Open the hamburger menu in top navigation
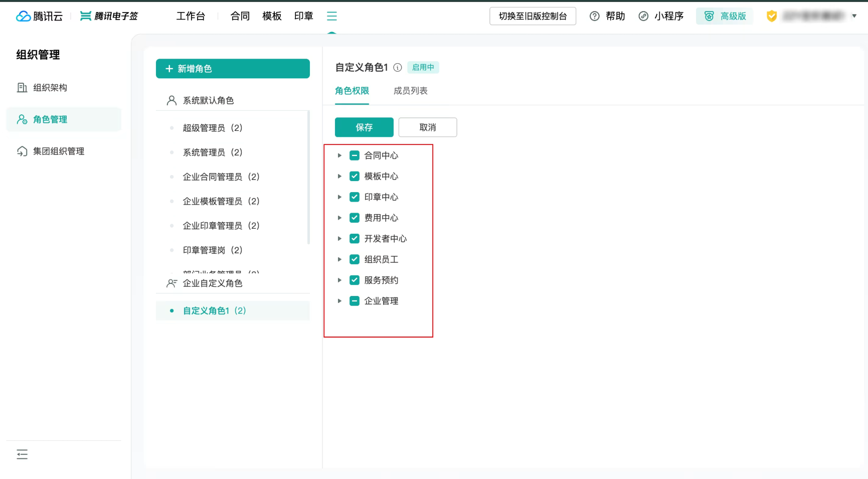This screenshot has height=479, width=868. 332,16
